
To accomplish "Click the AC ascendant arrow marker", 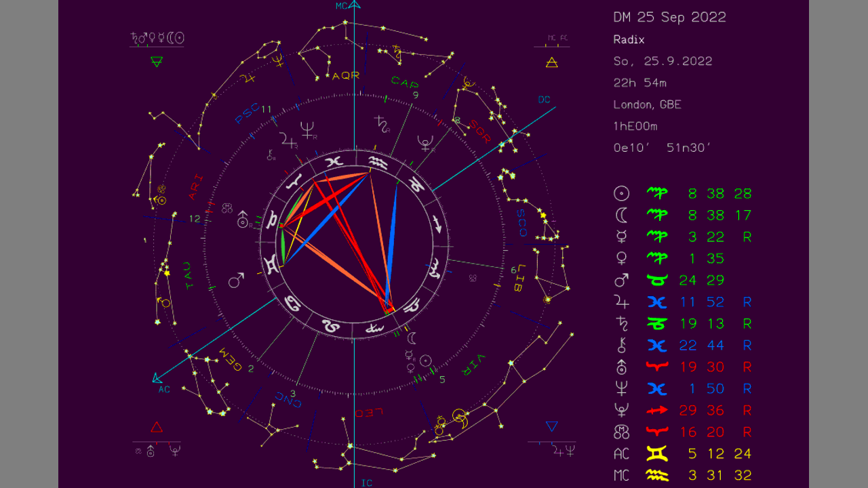I will point(157,378).
